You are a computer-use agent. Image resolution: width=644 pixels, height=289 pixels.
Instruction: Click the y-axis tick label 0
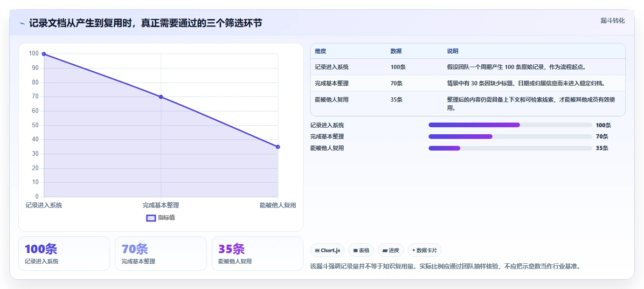pos(37,197)
